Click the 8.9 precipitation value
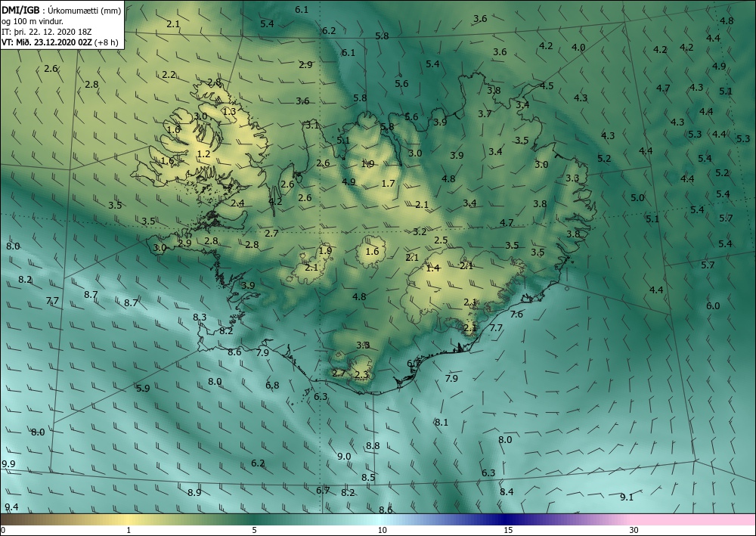Screen dimensions: 756x536 coord(194,493)
